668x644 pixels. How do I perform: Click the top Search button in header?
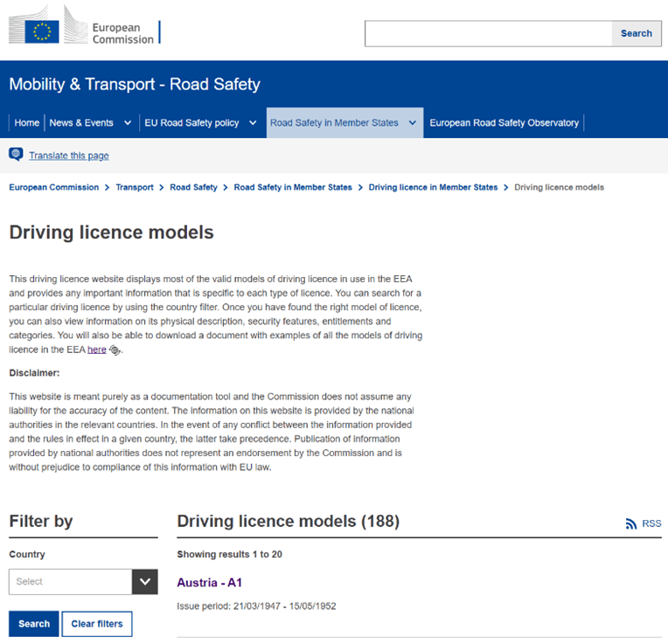tap(637, 33)
